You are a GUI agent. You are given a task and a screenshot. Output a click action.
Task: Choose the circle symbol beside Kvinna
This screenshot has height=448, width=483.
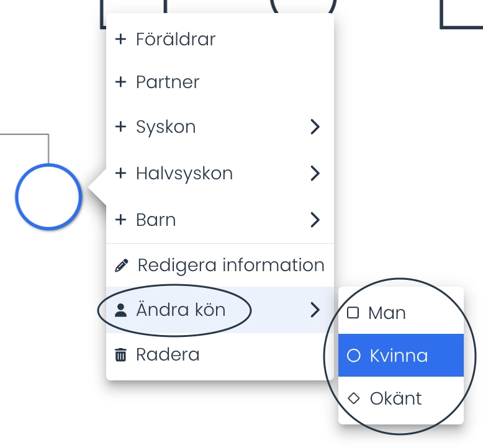(x=353, y=356)
